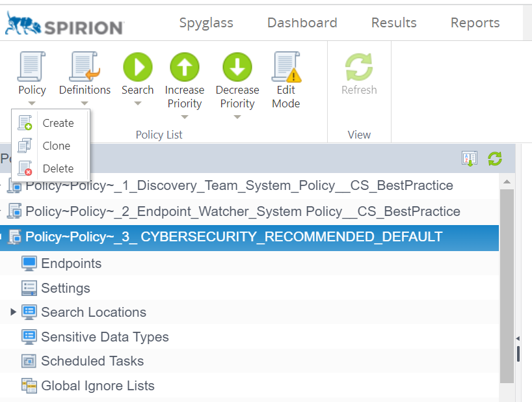Click the Increase Priority up-arrow icon
Screen dimensions: 532x402
tap(185, 67)
